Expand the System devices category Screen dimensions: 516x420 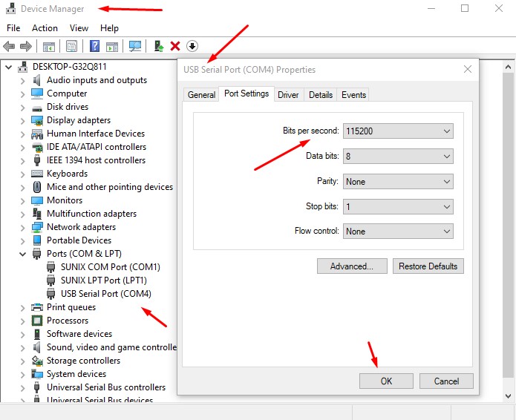23,375
